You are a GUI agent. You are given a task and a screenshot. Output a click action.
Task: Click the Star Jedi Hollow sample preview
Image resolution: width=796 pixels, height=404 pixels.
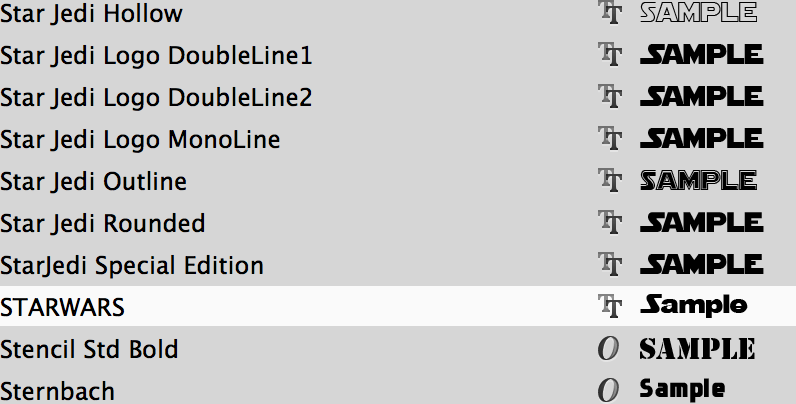(x=699, y=12)
